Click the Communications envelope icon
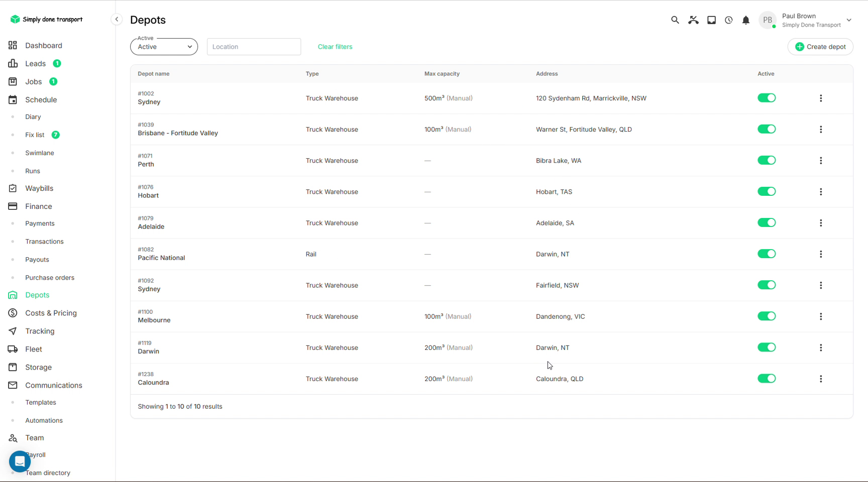The width and height of the screenshot is (868, 482). pyautogui.click(x=13, y=385)
